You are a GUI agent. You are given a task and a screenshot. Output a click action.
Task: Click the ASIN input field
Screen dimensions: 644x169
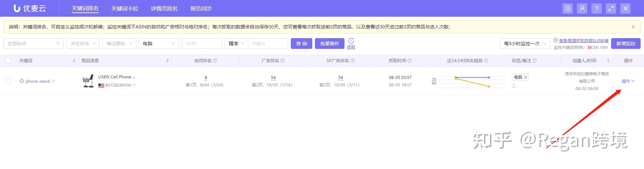click(202, 44)
